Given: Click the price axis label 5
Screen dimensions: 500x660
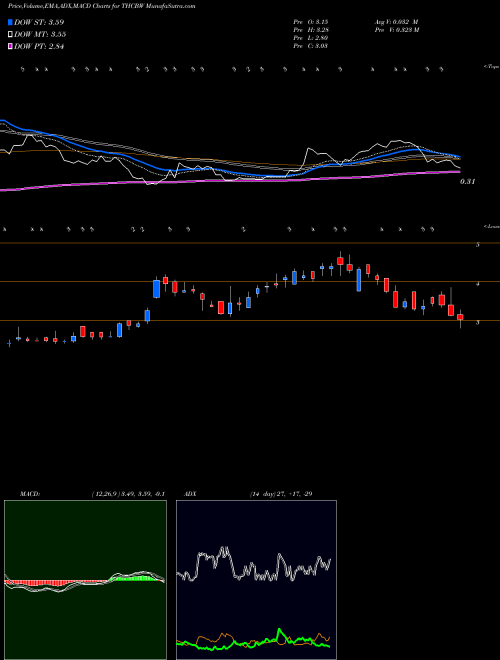Looking at the screenshot, I should tap(478, 245).
